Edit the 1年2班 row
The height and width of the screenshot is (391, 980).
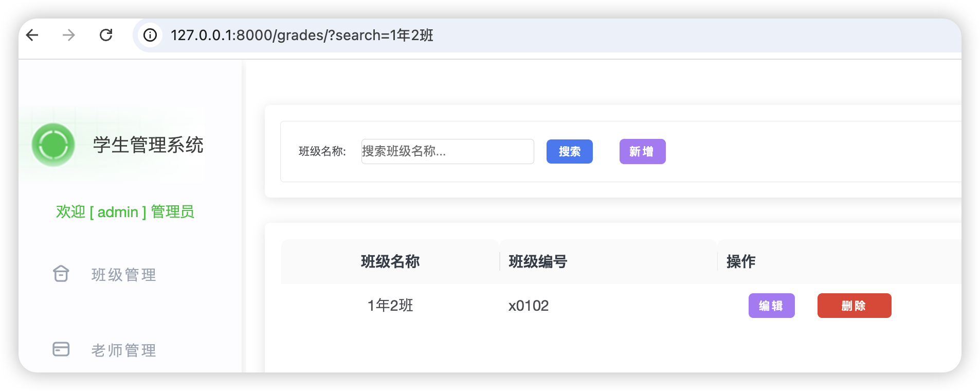(771, 306)
